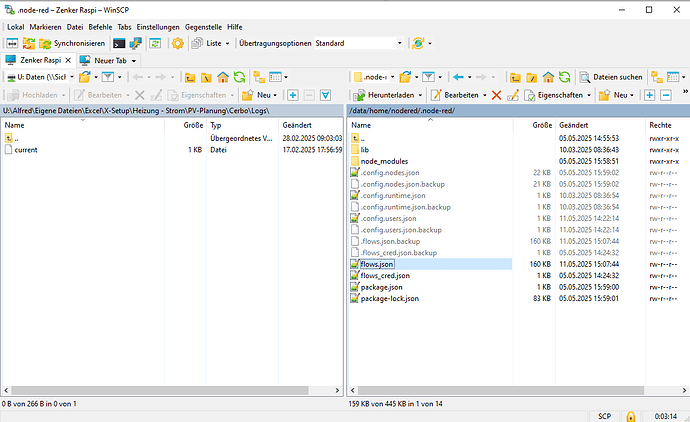Click the remote Eigenschaften button
The height and width of the screenshot is (422, 690).
tap(554, 95)
